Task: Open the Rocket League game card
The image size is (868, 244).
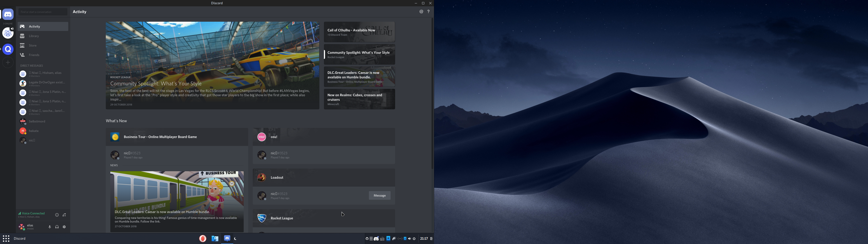Action: pyautogui.click(x=324, y=218)
